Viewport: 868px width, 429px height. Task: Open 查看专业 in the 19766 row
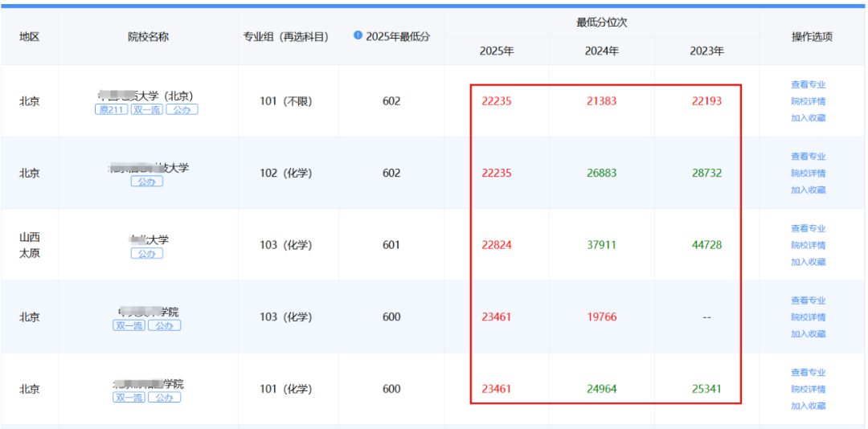pyautogui.click(x=809, y=300)
